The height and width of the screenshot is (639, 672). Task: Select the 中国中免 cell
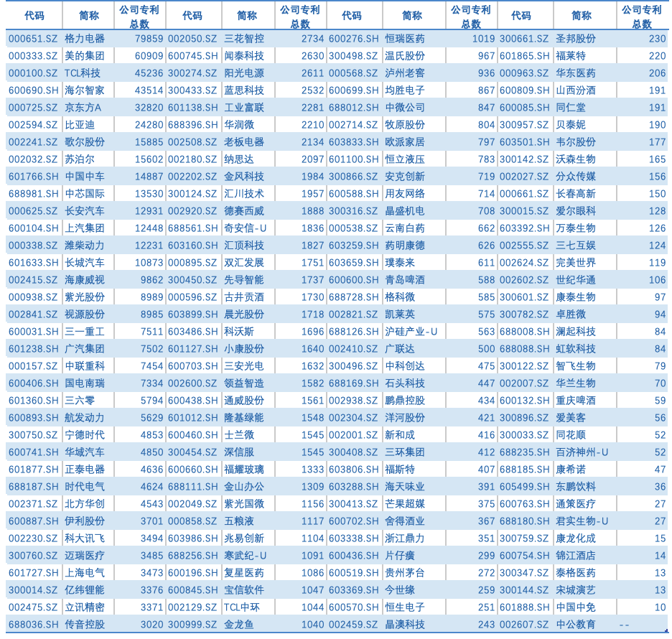click(576, 607)
